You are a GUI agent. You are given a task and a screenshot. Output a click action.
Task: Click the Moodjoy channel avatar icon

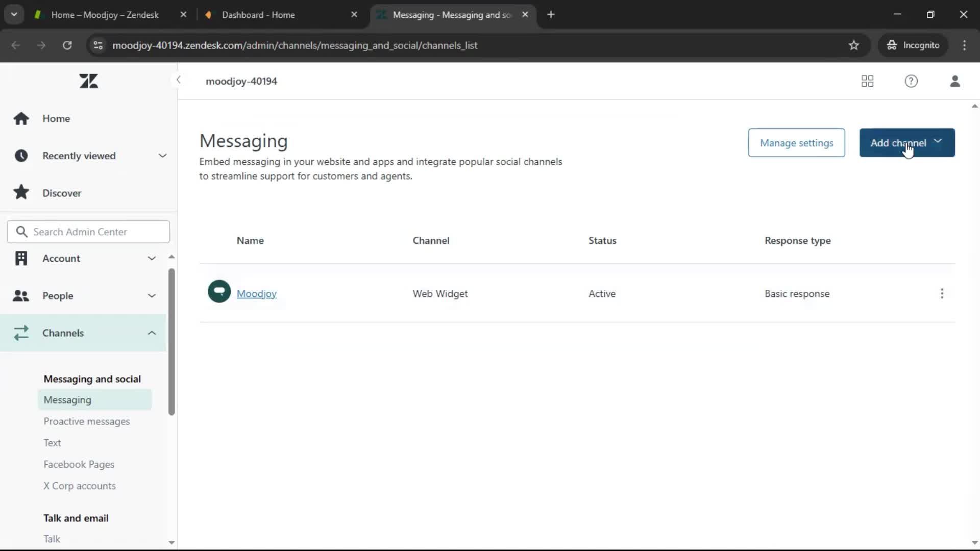(x=219, y=291)
